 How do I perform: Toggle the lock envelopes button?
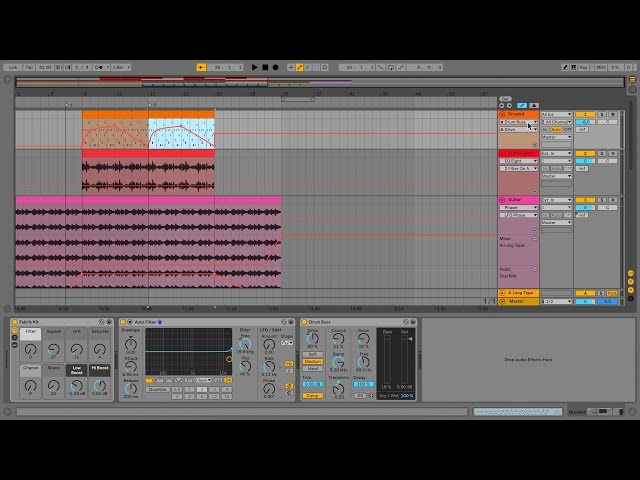[533, 105]
